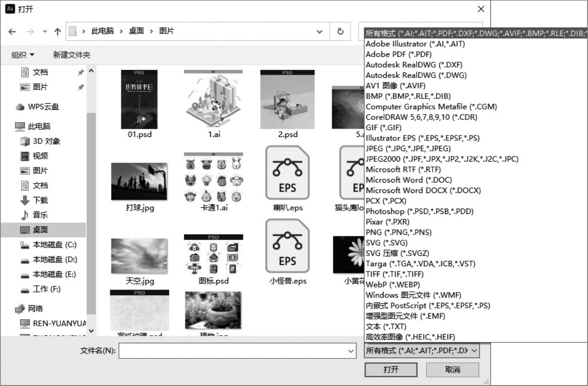Choose PNG (*.PNG,*.PNS) format
Screen dimensions: 588x386
(476, 232)
